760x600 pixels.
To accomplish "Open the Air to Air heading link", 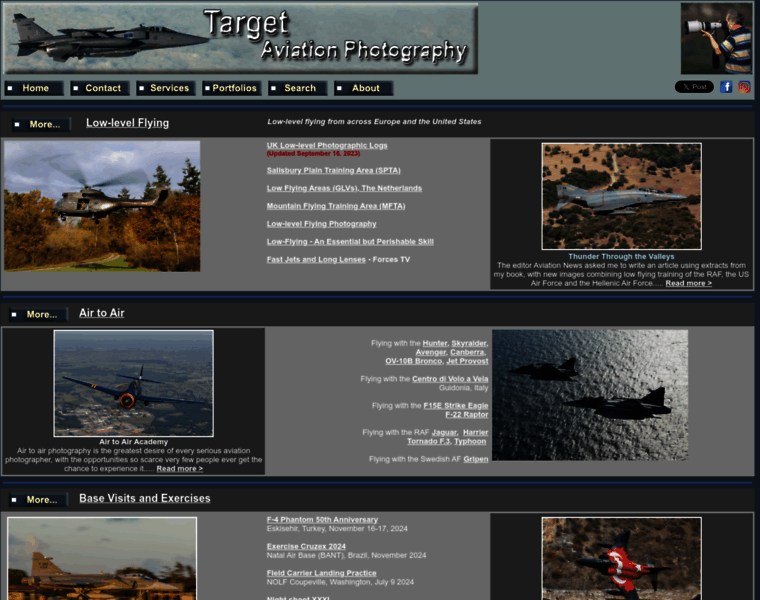I will coord(102,313).
